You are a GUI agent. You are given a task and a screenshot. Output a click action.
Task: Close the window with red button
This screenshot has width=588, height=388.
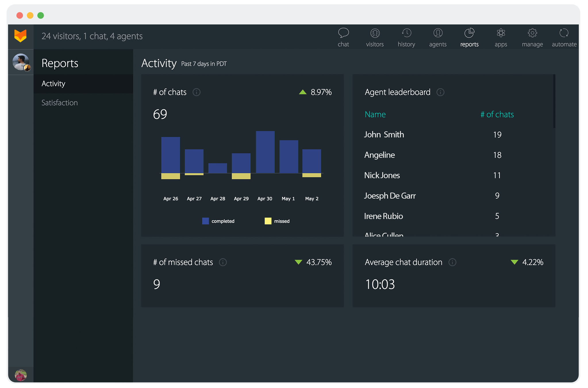[x=20, y=15]
